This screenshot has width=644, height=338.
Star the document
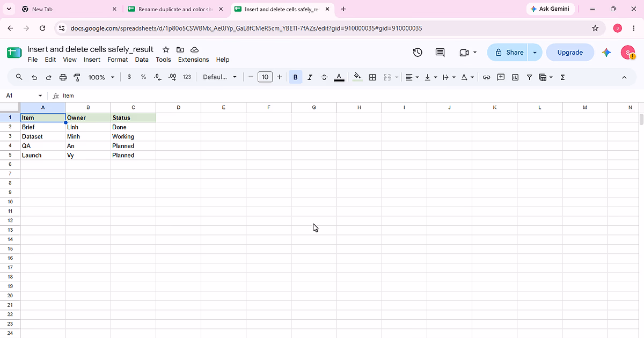166,49
